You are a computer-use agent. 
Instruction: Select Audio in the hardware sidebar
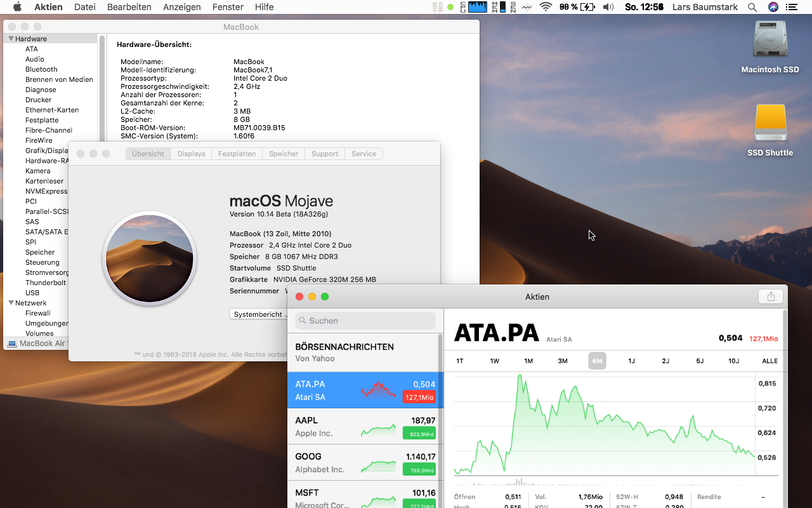click(35, 59)
